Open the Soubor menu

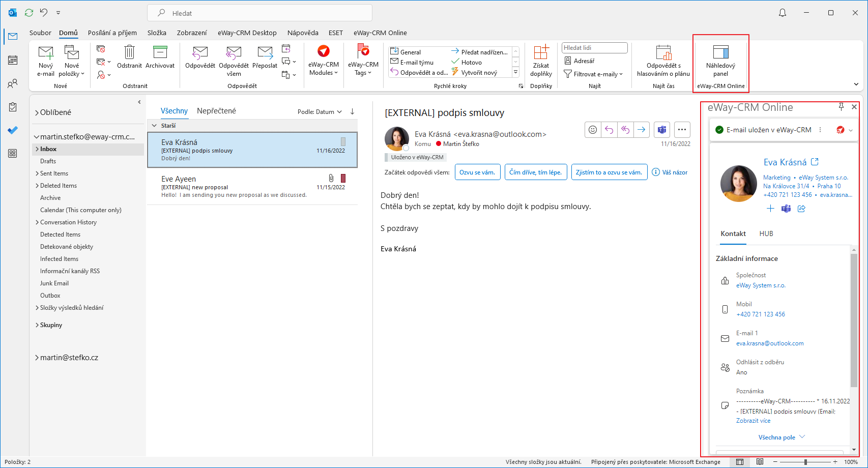coord(40,33)
